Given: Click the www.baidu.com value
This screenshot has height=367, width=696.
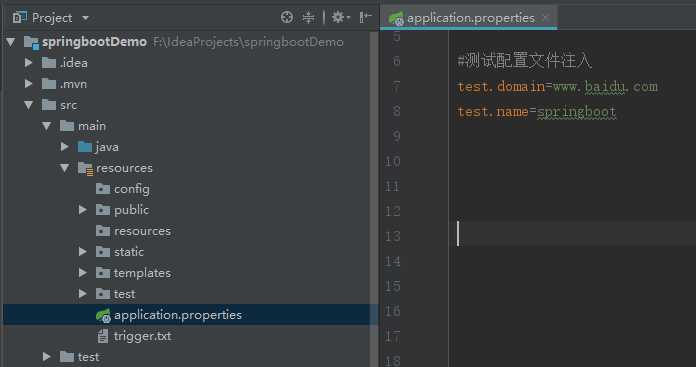Looking at the screenshot, I should (605, 87).
